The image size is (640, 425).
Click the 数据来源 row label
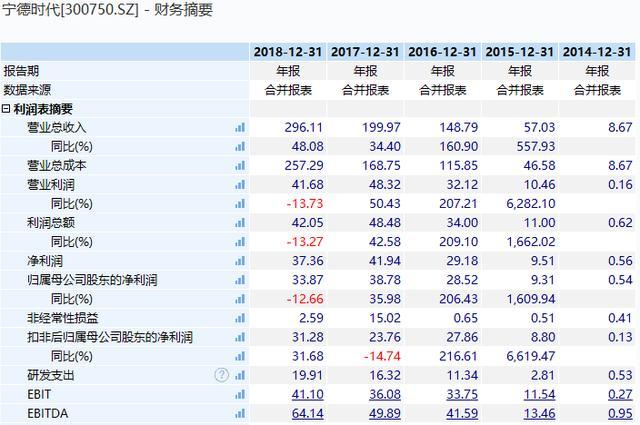coord(27,90)
